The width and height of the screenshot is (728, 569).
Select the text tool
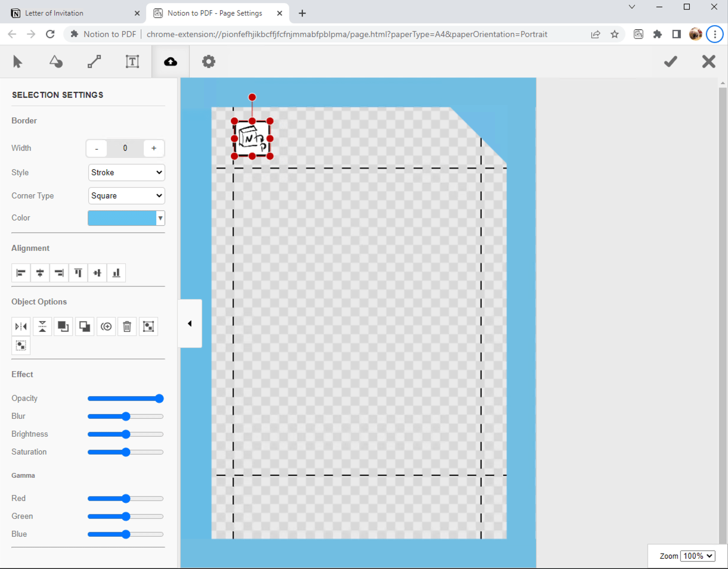coord(132,61)
